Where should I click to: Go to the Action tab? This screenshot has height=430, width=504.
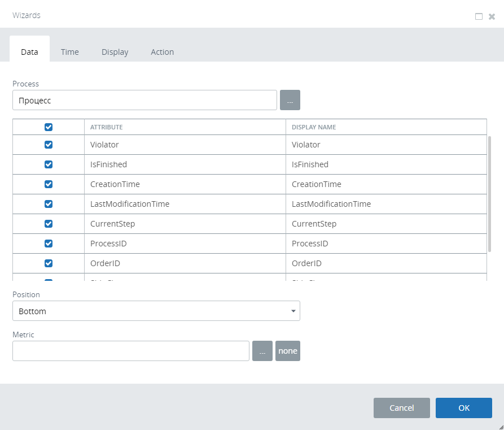pyautogui.click(x=162, y=52)
